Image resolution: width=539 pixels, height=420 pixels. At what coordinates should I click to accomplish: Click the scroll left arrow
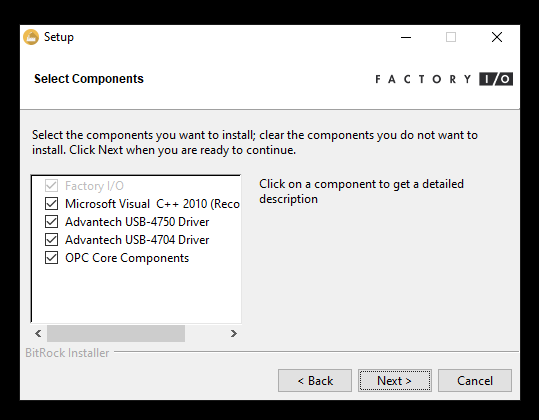[38, 333]
